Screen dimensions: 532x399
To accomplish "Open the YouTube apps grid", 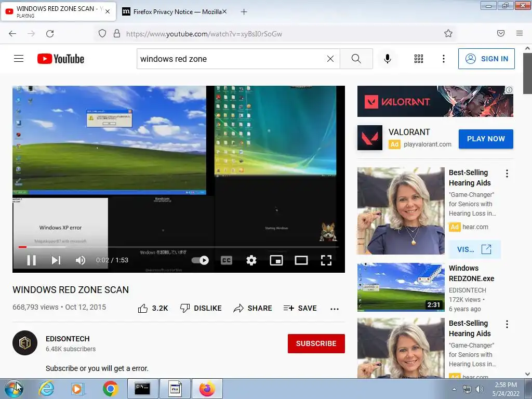I will click(419, 59).
